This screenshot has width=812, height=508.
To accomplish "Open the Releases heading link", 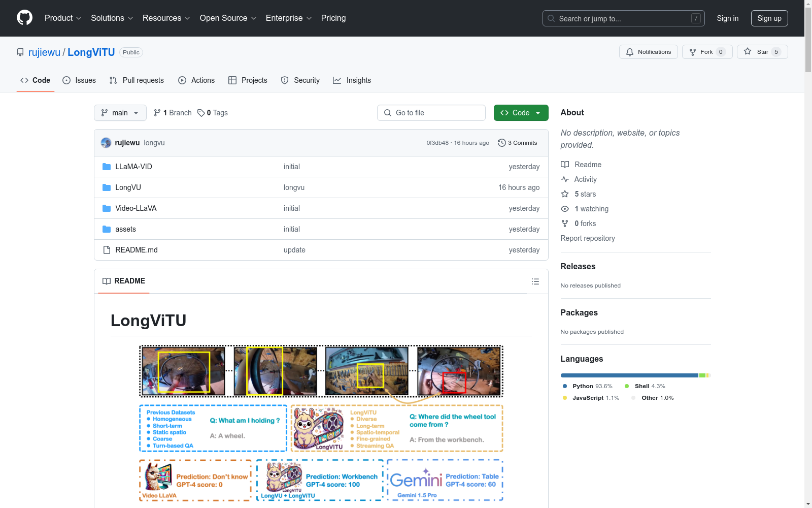I will (x=578, y=267).
